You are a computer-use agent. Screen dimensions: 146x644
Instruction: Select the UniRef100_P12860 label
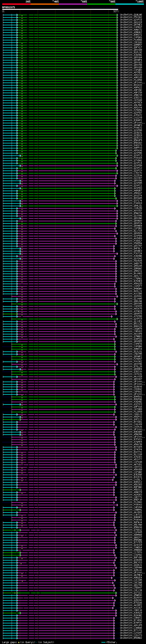[x=131, y=502]
